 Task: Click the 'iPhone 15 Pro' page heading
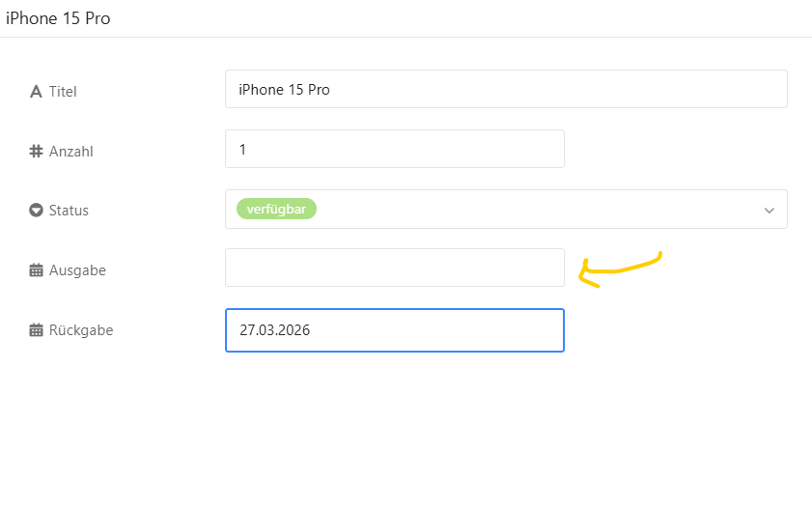tap(58, 18)
